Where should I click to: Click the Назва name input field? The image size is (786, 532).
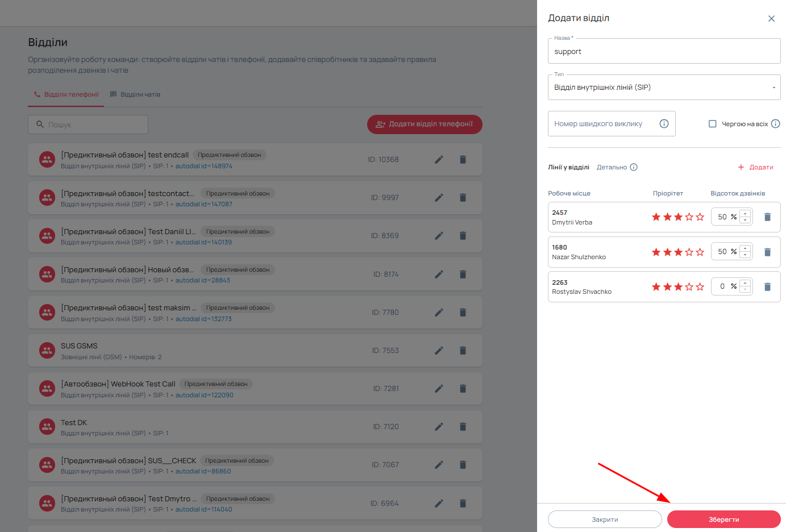(664, 52)
